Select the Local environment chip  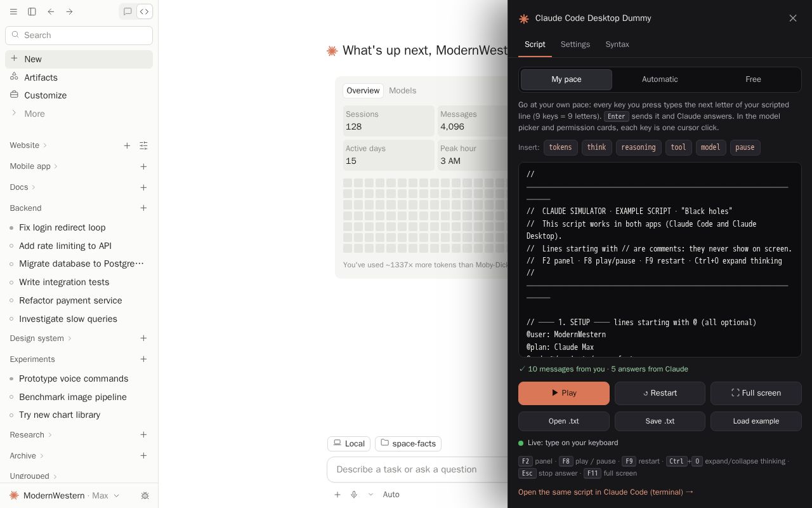click(348, 443)
